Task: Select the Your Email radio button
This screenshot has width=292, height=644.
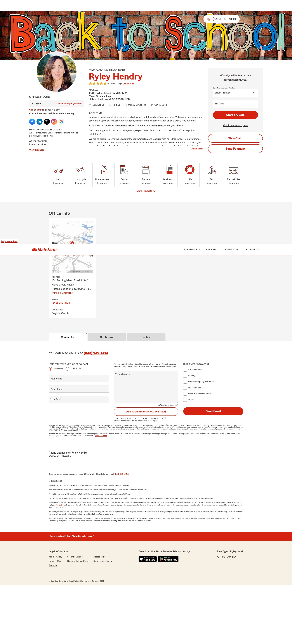Action: 50,369
